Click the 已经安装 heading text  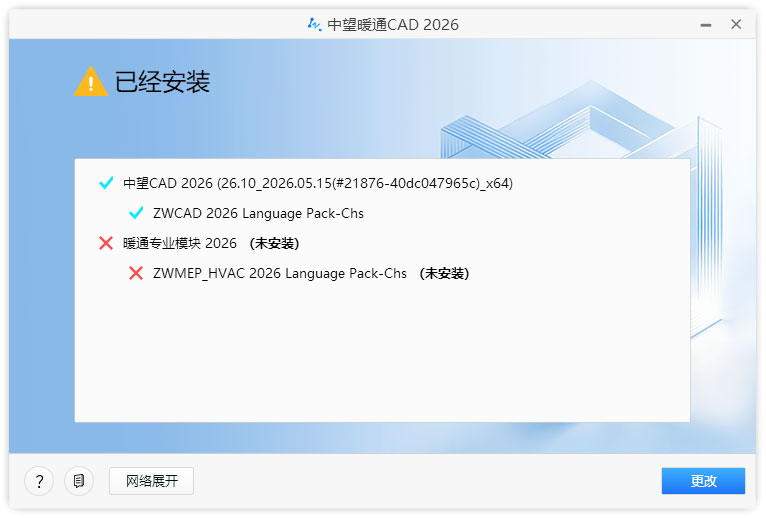pyautogui.click(x=162, y=82)
